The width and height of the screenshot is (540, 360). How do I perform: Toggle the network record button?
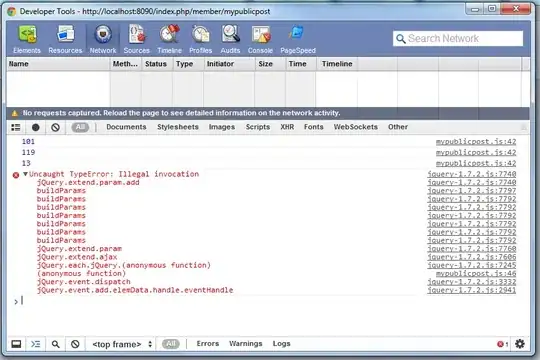click(x=35, y=127)
